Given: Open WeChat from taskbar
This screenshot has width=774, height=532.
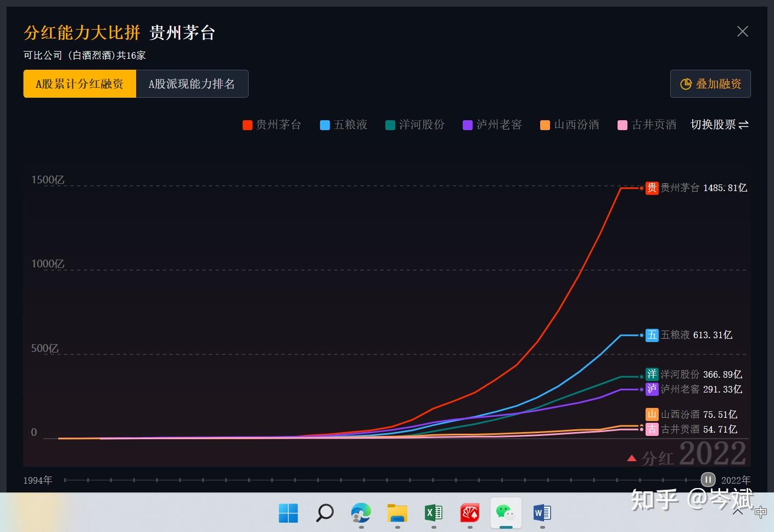Looking at the screenshot, I should point(506,513).
